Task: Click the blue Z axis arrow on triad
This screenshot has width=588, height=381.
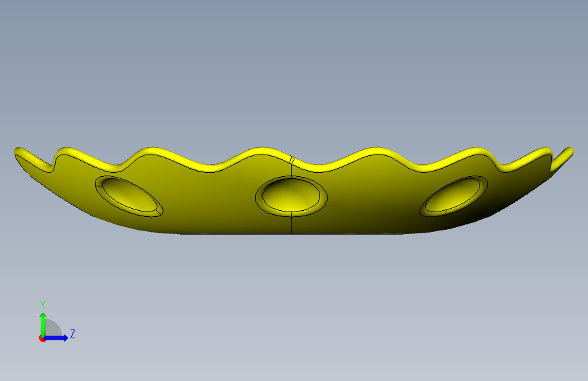Action: (56, 338)
